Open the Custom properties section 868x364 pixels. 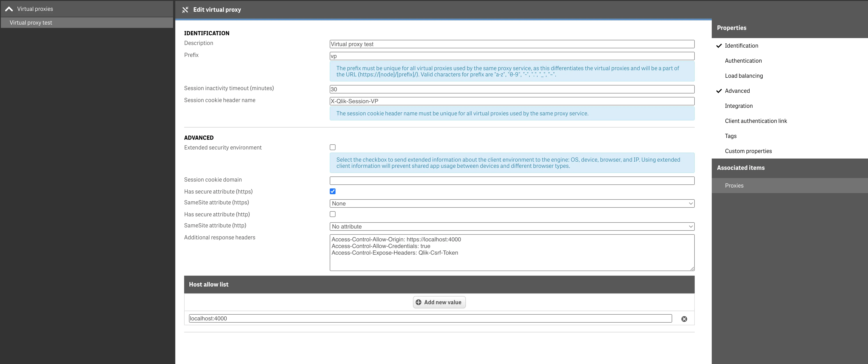(x=748, y=151)
